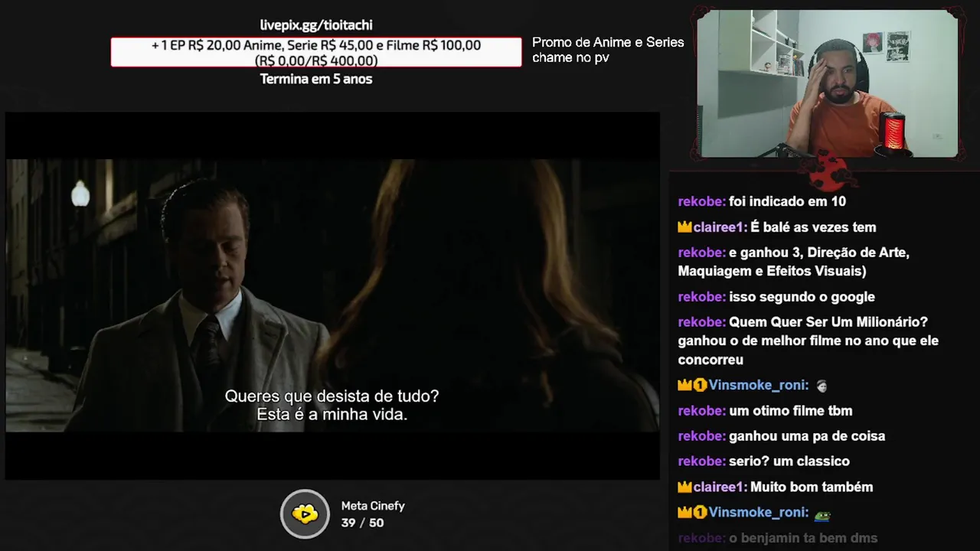
Task: Click the donation goal progress bar
Action: pos(316,52)
